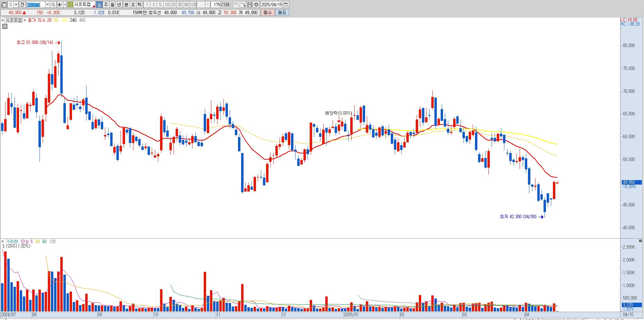Select the 5 interval preset
The height and width of the screenshot is (320, 644).
160,5
